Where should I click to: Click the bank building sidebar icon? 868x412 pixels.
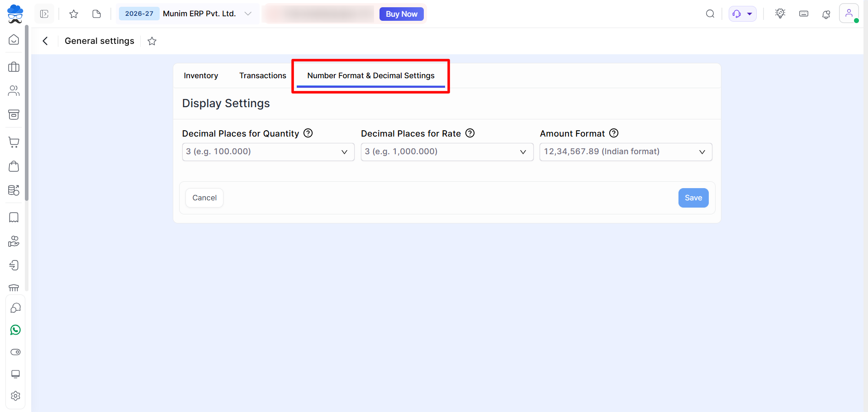[14, 288]
